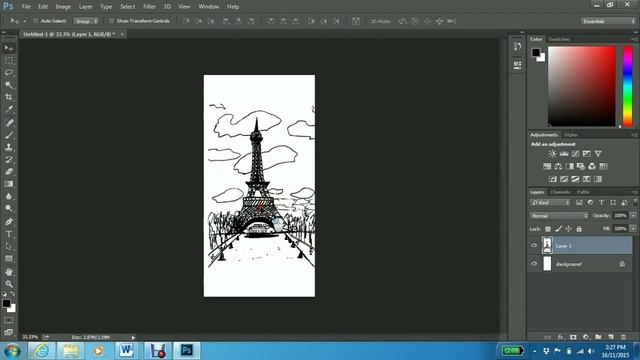Toggle lock image pixels

tap(558, 229)
